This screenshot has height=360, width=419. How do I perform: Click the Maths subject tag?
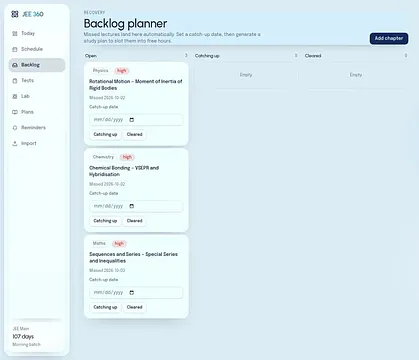[x=99, y=243]
